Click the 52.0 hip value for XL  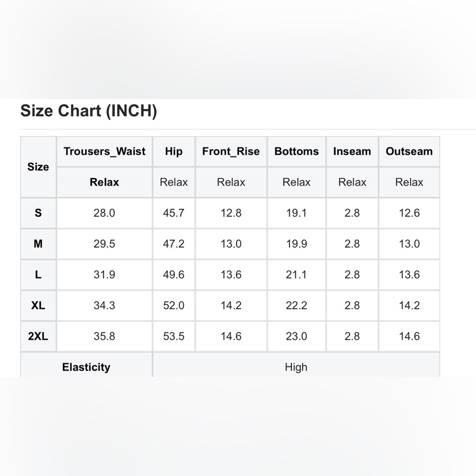[174, 306]
